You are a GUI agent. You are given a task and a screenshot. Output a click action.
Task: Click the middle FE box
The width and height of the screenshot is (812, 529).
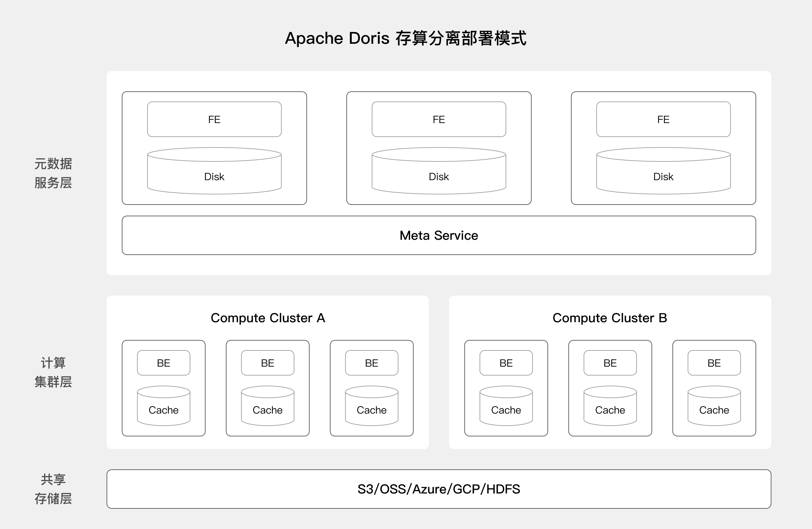[439, 119]
